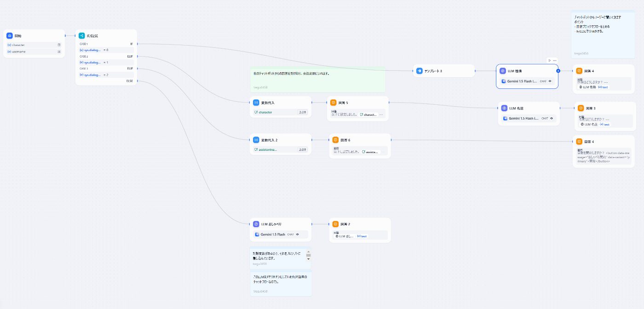Viewport: 644px width, 309px height.
Task: Toggle the eye icon in LLM 性格 model row
Action: click(550, 81)
